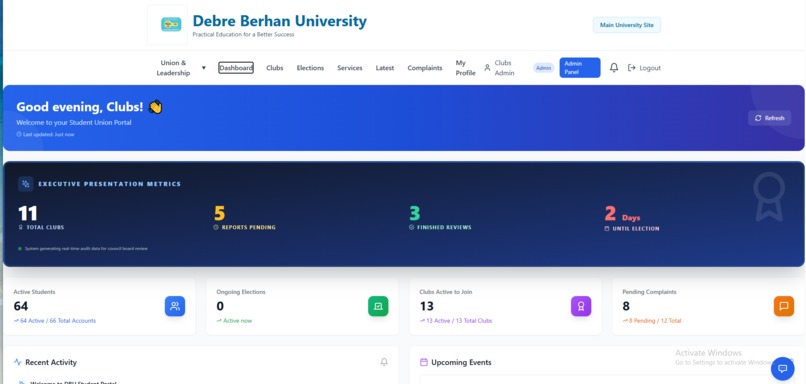This screenshot has width=806, height=384.
Task: Click the 5 Reports Pending metric
Action: coord(245,218)
